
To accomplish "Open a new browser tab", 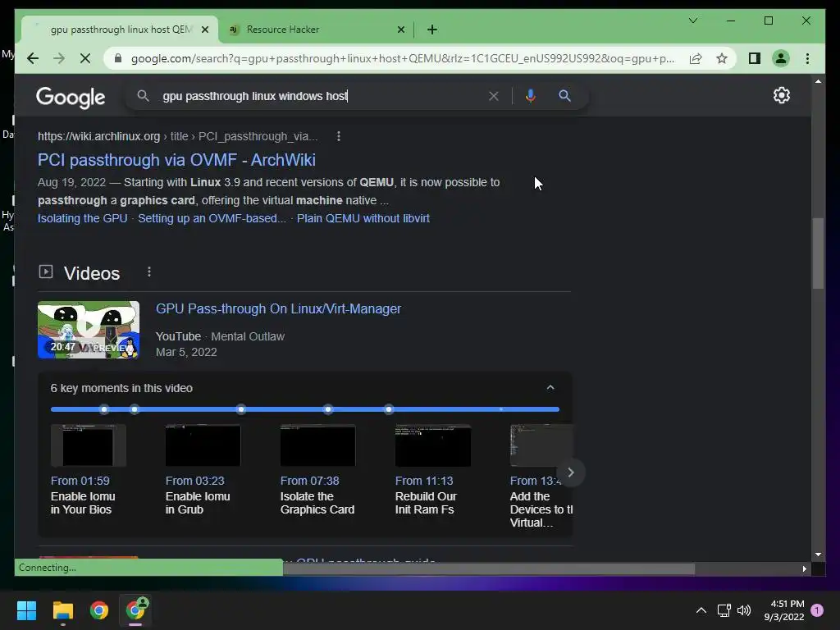I will pos(431,30).
